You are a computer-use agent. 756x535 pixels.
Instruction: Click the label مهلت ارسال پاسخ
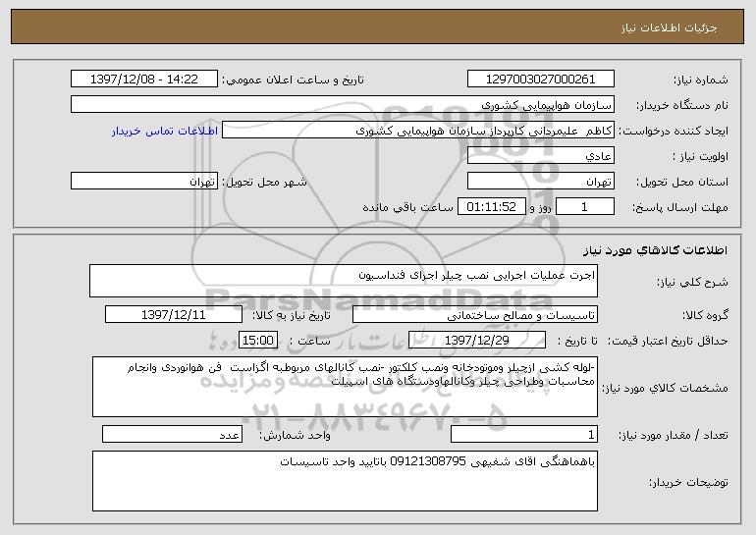679,207
